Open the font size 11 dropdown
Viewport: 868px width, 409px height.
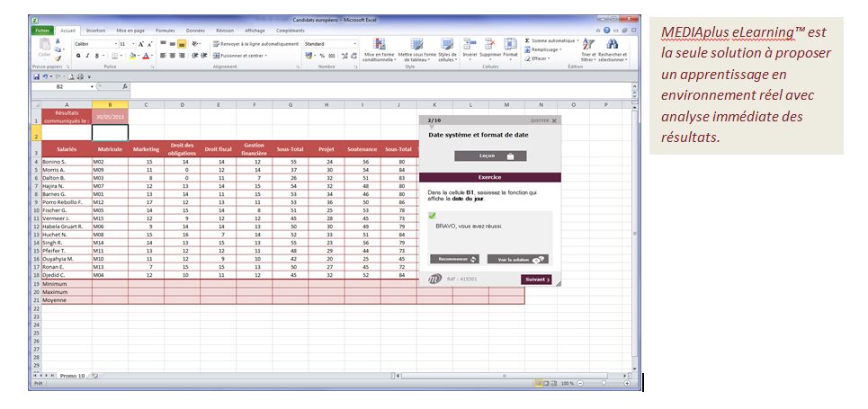(x=133, y=44)
